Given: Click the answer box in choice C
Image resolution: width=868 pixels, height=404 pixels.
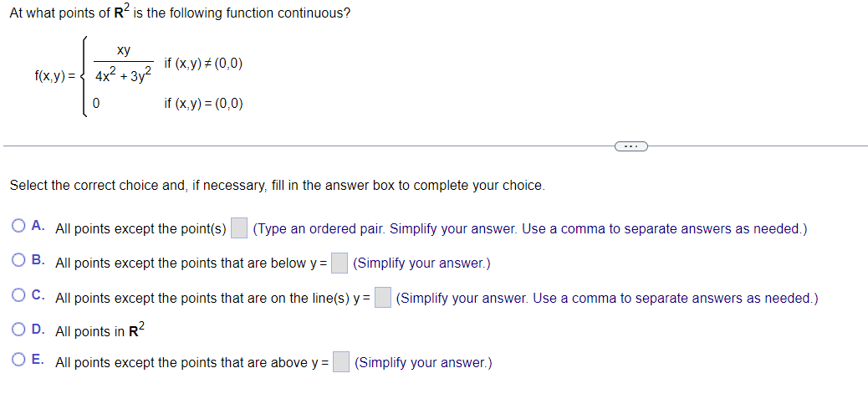Looking at the screenshot, I should pyautogui.click(x=382, y=298).
